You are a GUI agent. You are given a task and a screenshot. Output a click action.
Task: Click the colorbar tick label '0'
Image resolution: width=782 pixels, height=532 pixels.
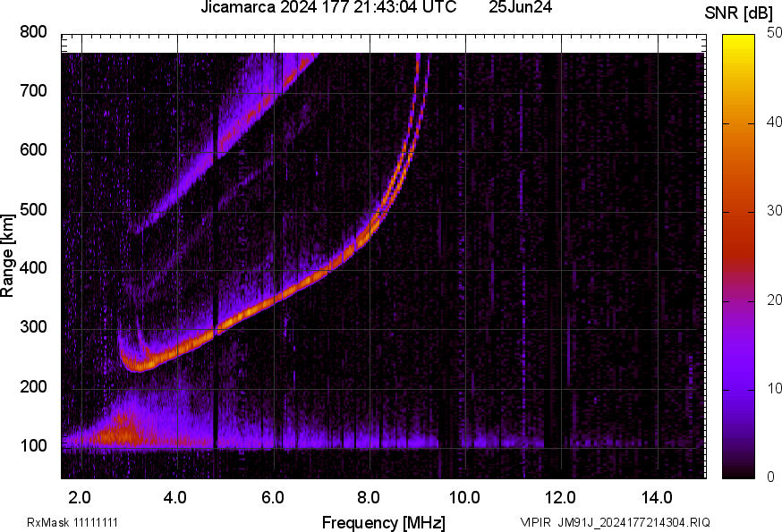770,477
